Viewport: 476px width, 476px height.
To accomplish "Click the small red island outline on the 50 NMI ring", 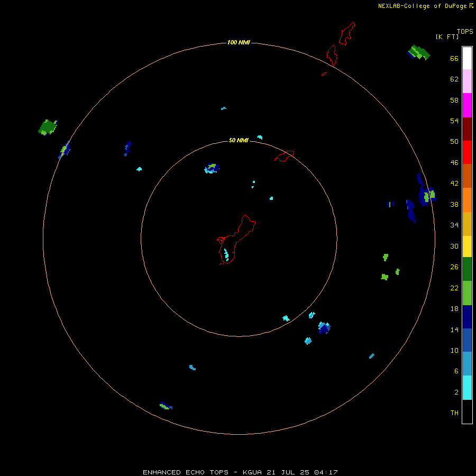I will pyautogui.click(x=284, y=155).
